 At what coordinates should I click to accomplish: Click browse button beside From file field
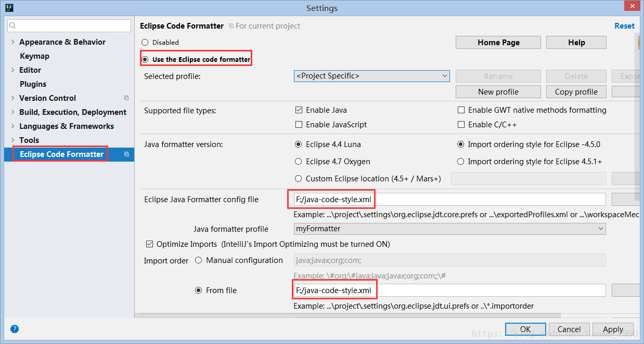(x=626, y=290)
